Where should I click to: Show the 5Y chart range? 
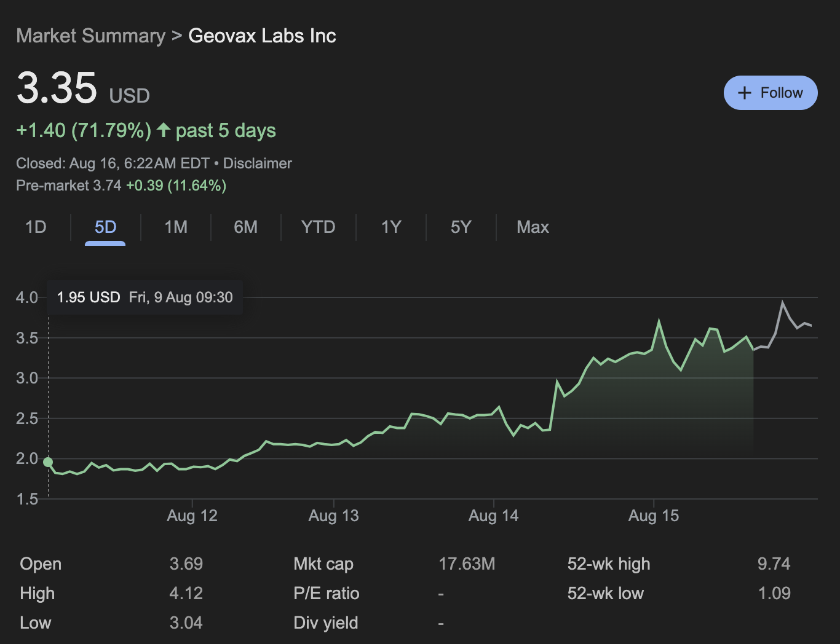point(461,227)
